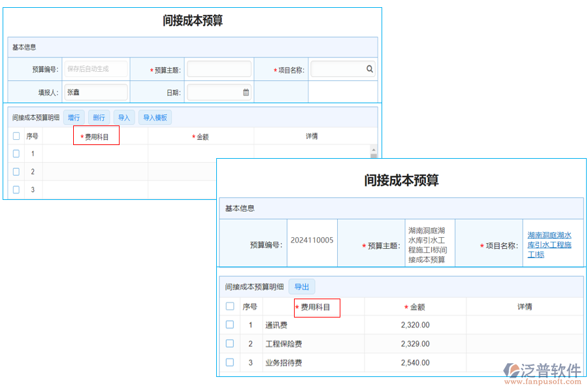Select the 填报人 field showing 张鑫

(96, 91)
